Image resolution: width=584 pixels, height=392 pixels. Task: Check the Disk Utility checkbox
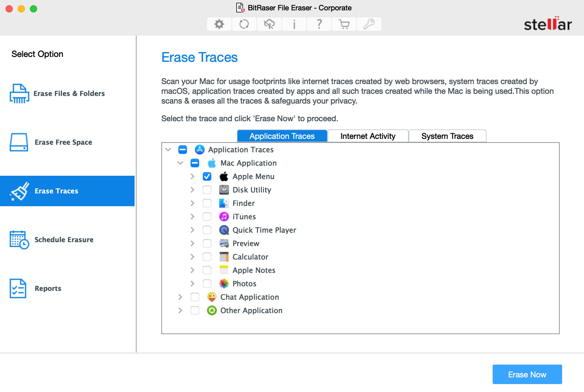(207, 190)
